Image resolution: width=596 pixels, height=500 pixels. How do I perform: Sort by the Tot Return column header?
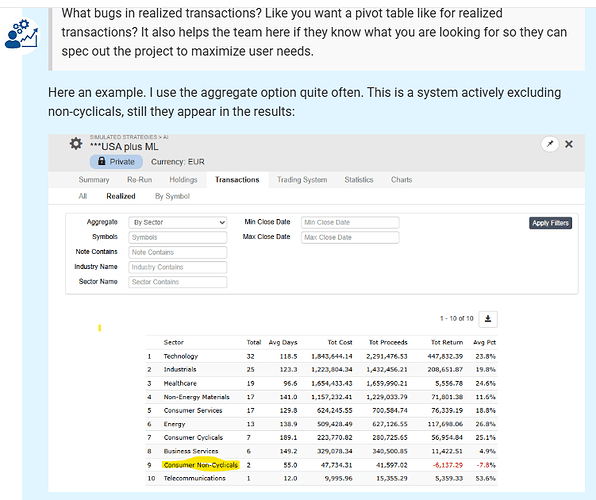(x=447, y=342)
